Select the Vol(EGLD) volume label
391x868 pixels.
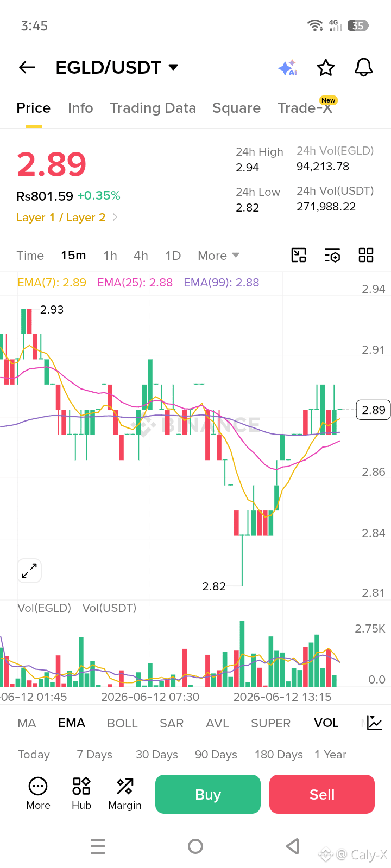pyautogui.click(x=45, y=608)
